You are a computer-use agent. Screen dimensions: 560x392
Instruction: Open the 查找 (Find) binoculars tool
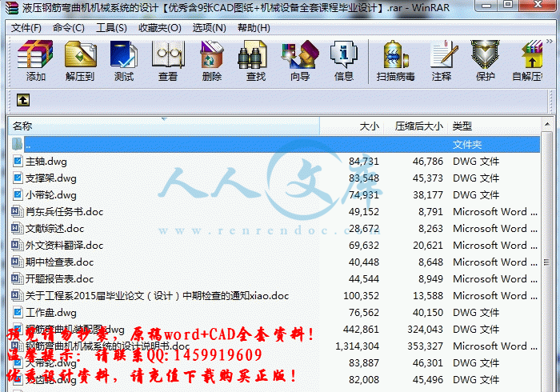[x=252, y=54]
